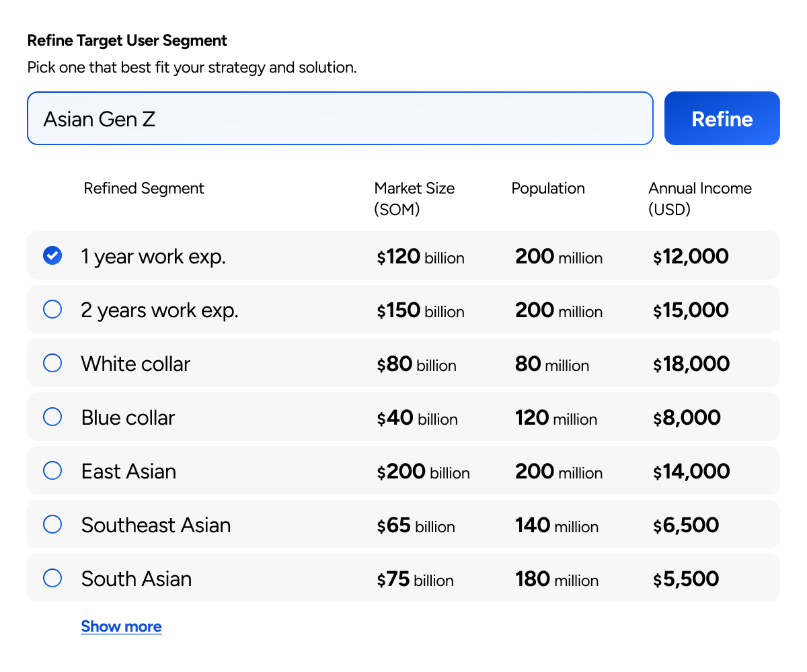Click the Annual Income (USD) column header

pyautogui.click(x=699, y=199)
